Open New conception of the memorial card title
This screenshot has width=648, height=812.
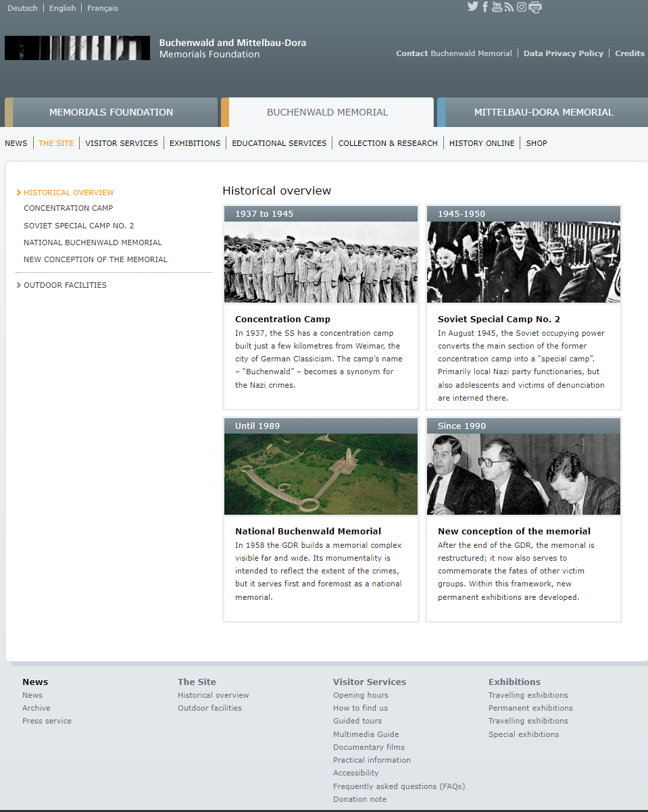(514, 532)
